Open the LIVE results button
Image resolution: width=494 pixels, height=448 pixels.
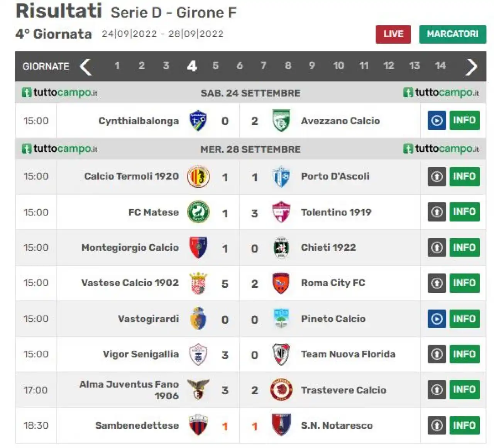(x=393, y=34)
